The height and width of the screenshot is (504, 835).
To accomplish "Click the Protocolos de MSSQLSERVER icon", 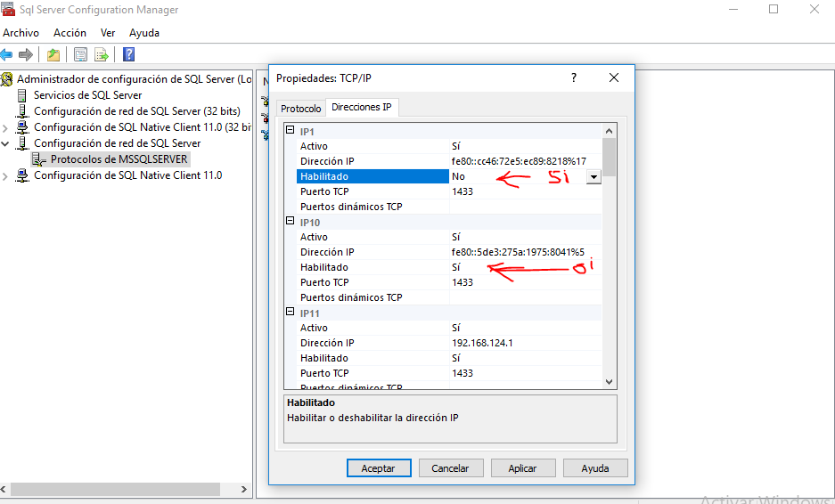I will coord(39,159).
